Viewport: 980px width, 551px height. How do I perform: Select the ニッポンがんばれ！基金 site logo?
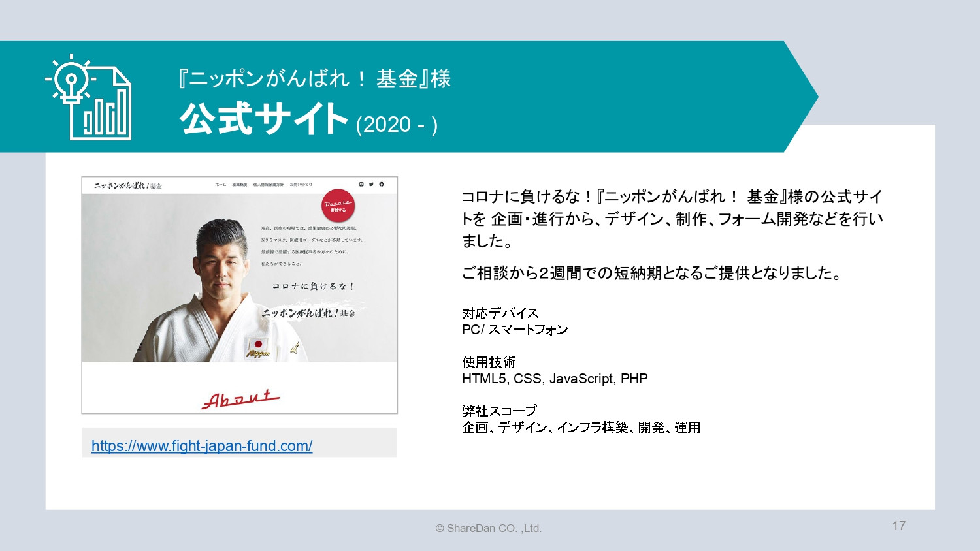[x=128, y=185]
